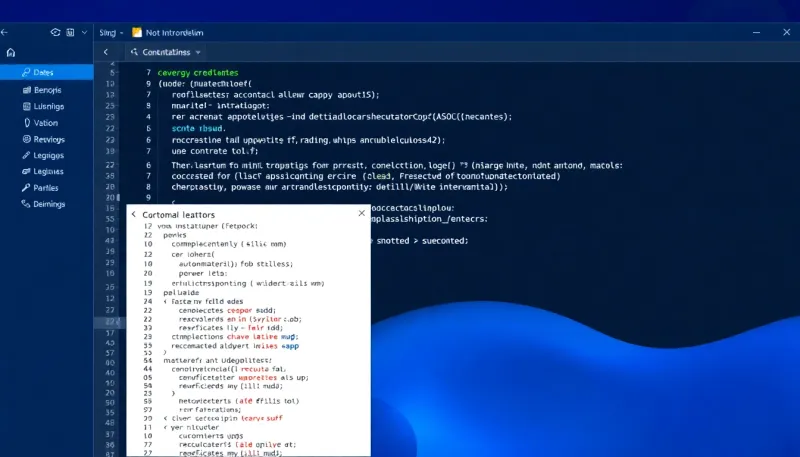Open the Reviogs sidebar icon
Image resolution: width=800 pixels, height=457 pixels.
[27, 139]
